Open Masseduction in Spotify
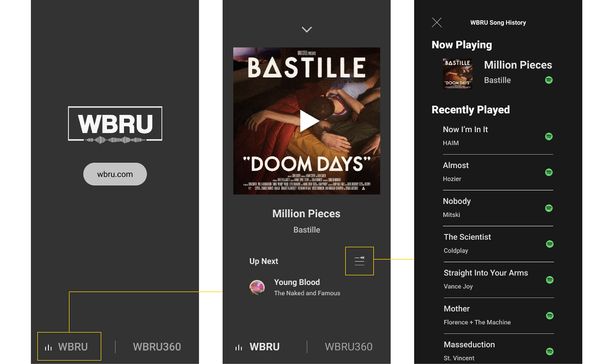The image size is (613, 364). coord(549,352)
